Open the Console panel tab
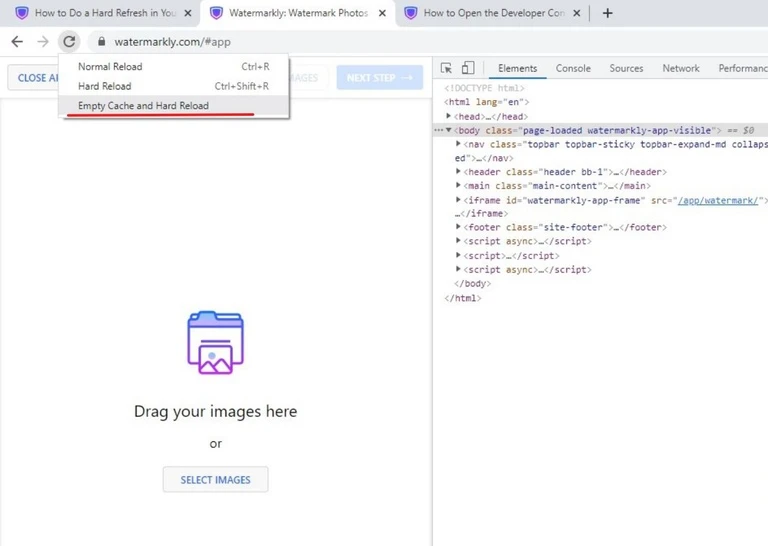768x546 pixels. (573, 68)
